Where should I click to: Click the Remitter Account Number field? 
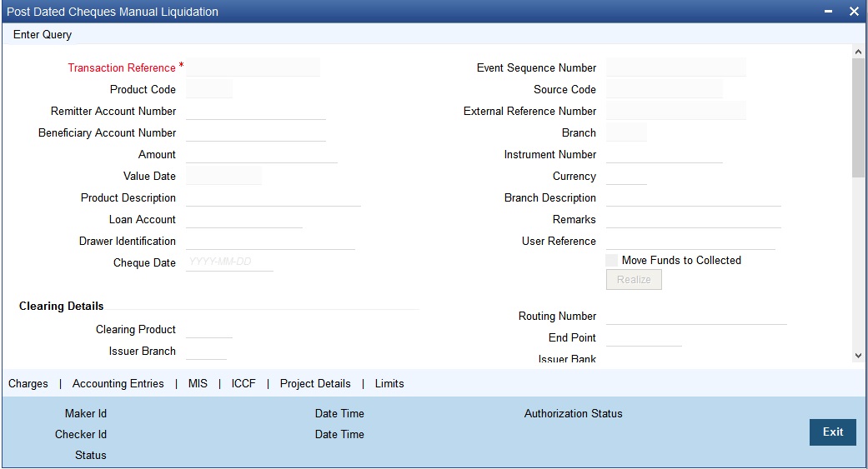256,111
